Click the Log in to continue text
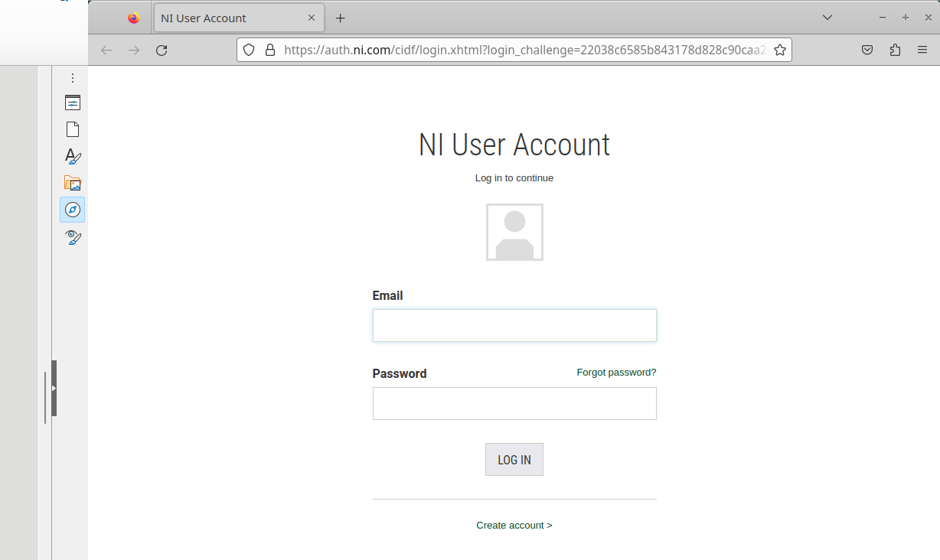This screenshot has width=940, height=560. (514, 178)
